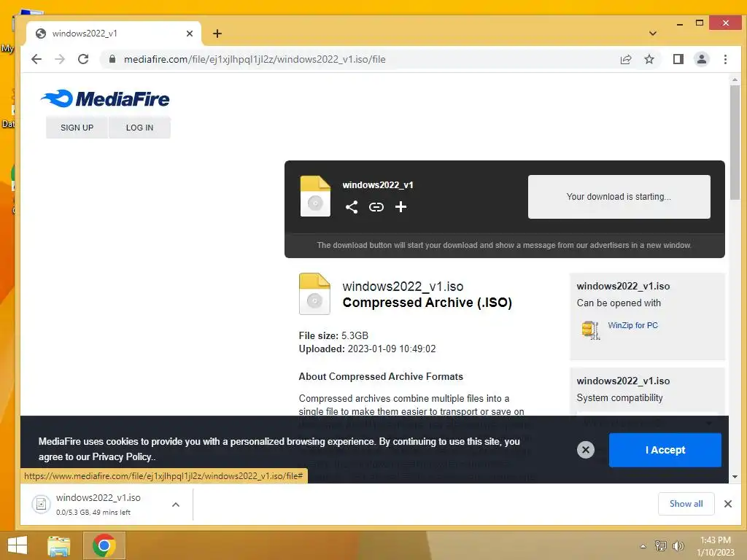
Task: Click the System compatibility label
Action: tap(619, 397)
